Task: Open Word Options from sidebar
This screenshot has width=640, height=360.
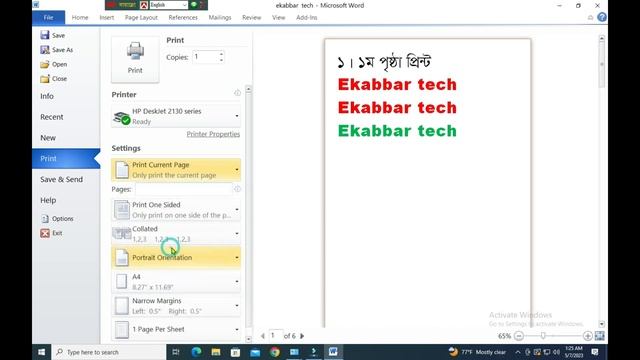Action: tap(57, 218)
